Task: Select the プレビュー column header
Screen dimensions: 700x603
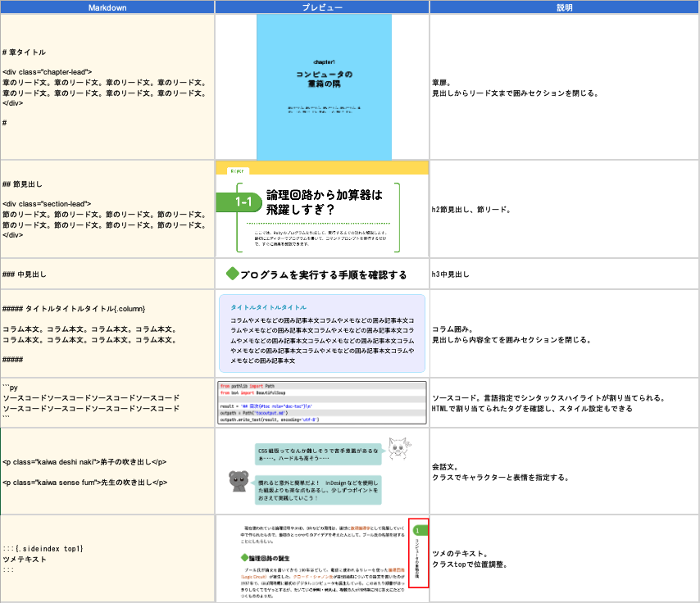Action: [x=321, y=7]
